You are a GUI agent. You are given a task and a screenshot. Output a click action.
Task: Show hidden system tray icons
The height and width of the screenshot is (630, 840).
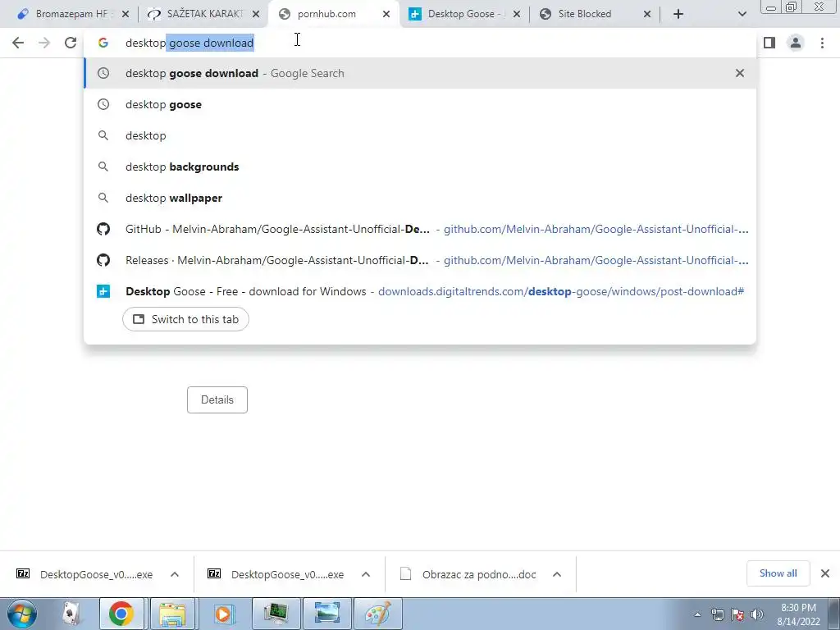tap(697, 614)
